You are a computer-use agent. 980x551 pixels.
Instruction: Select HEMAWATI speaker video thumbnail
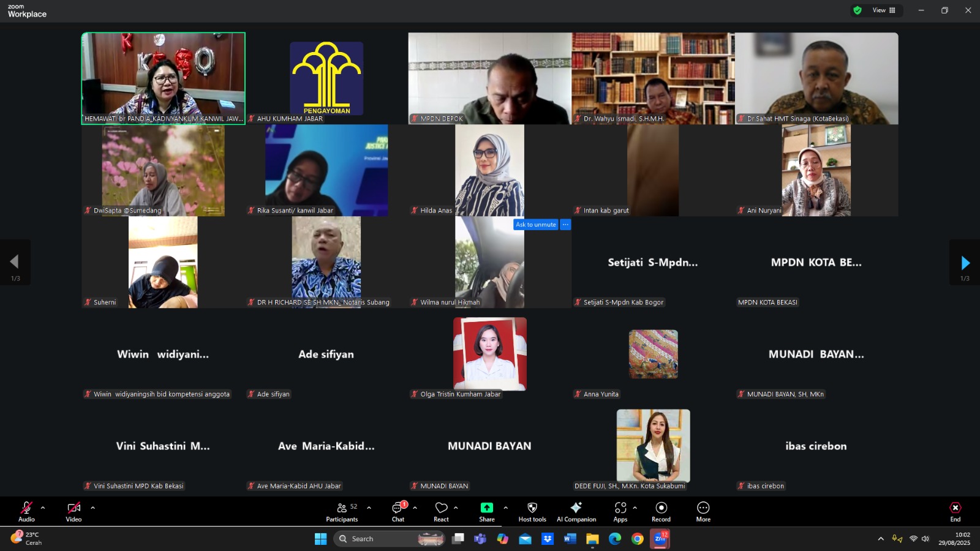pos(164,78)
